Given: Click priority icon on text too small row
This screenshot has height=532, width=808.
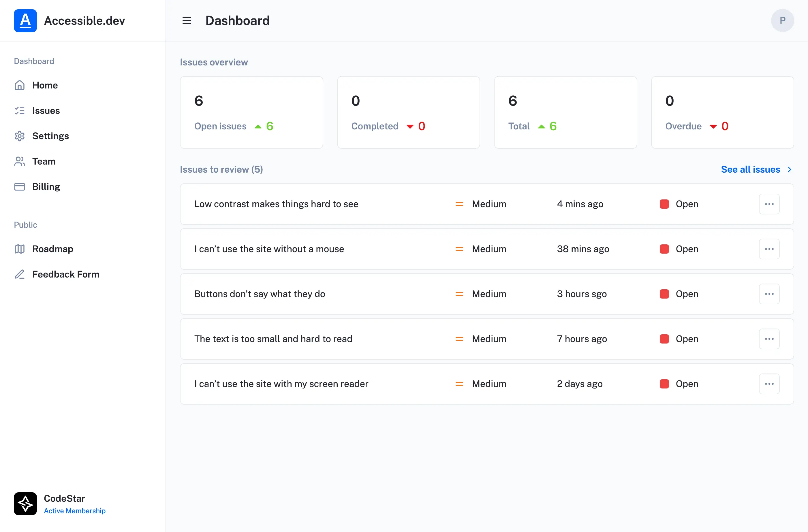Looking at the screenshot, I should tap(459, 339).
